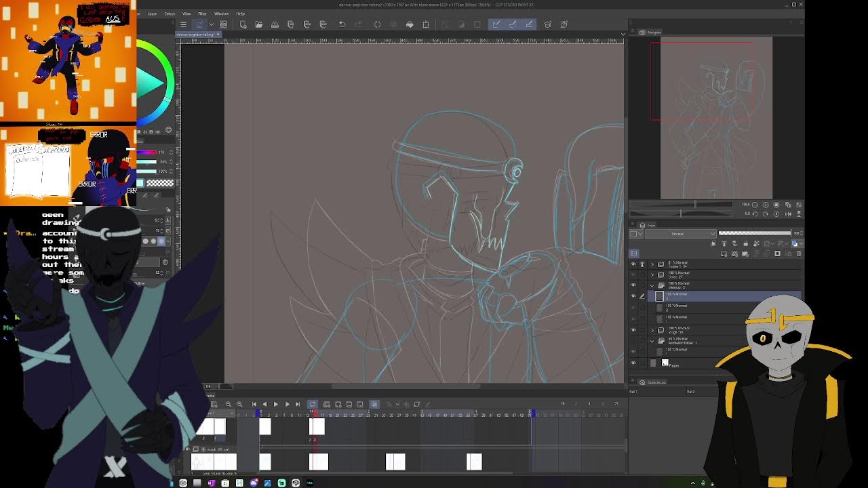Rotate canvas right in the Navigator
The height and width of the screenshot is (488, 868).
[x=766, y=214]
